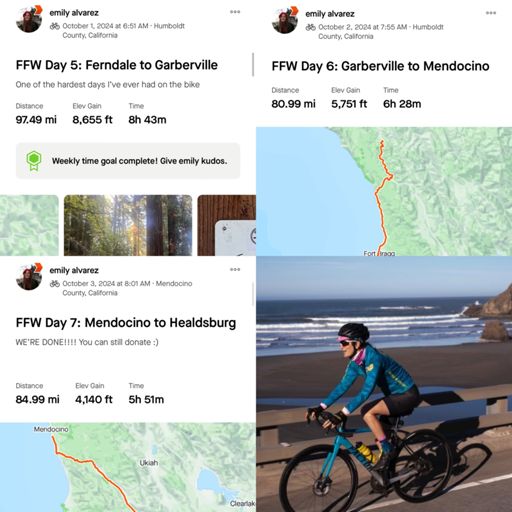512x512 pixels.
Task: Click bike ride icon beside October 2 date
Action: point(310,27)
